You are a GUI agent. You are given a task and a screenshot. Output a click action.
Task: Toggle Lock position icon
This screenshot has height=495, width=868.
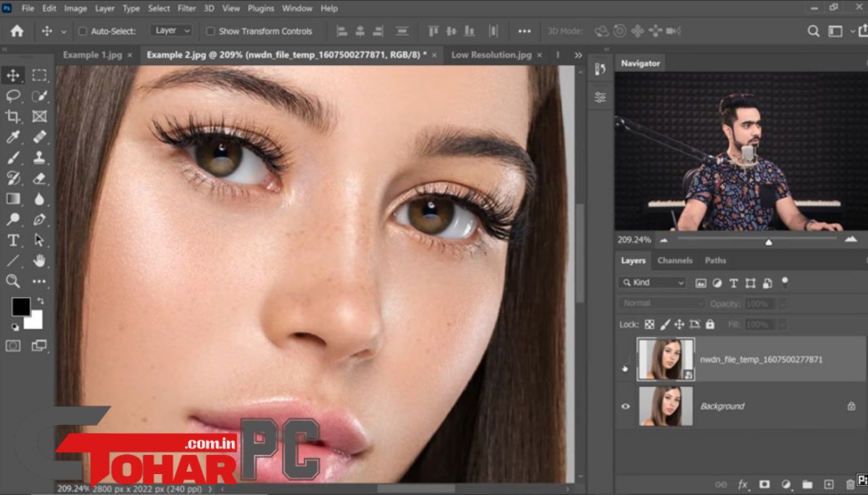pos(679,325)
